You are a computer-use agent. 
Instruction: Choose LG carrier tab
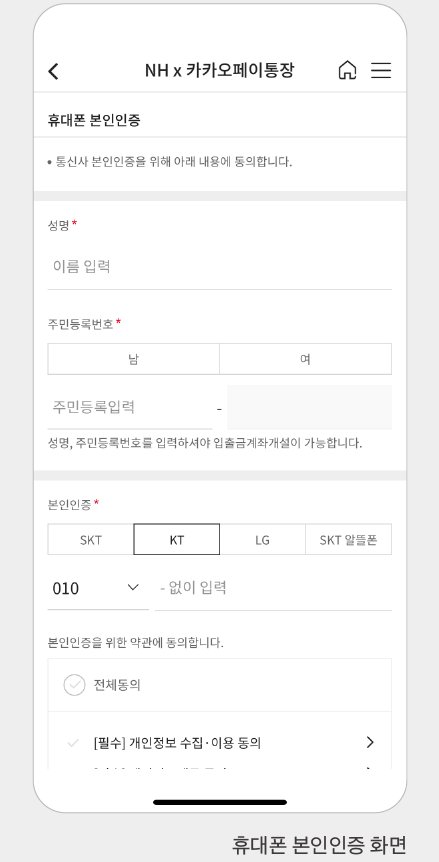[262, 539]
